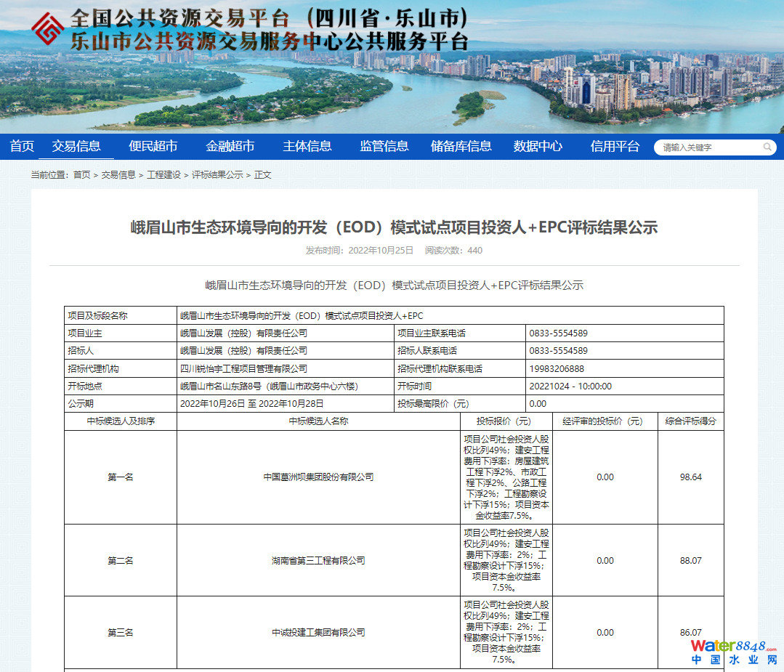Click the article subtitle above the table

coord(394,286)
